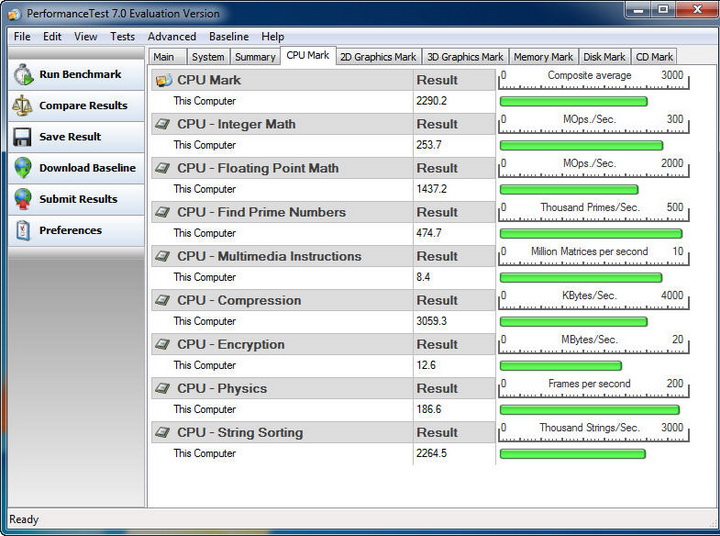Switch to the Memory Mark tab
720x536 pixels.
[544, 57]
